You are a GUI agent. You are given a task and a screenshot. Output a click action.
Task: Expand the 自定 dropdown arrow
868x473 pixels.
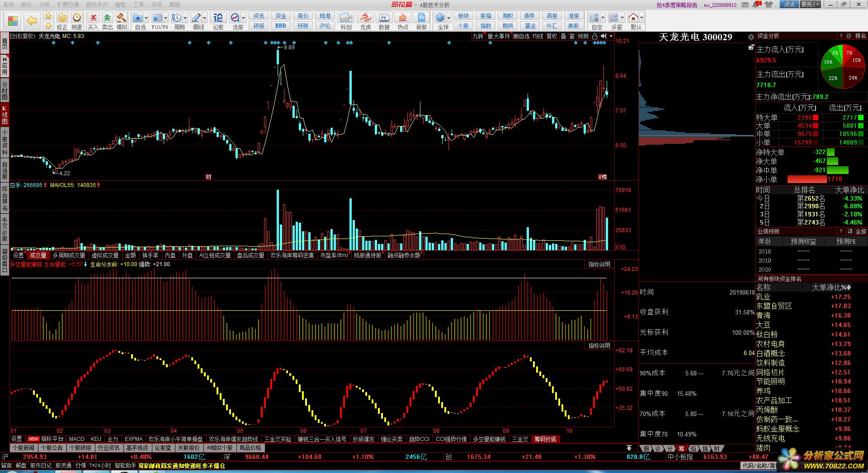603,18
